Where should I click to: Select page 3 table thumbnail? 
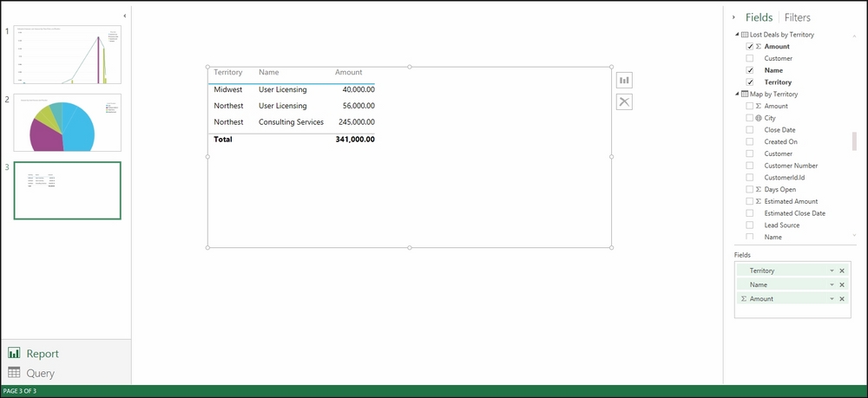[x=68, y=191]
